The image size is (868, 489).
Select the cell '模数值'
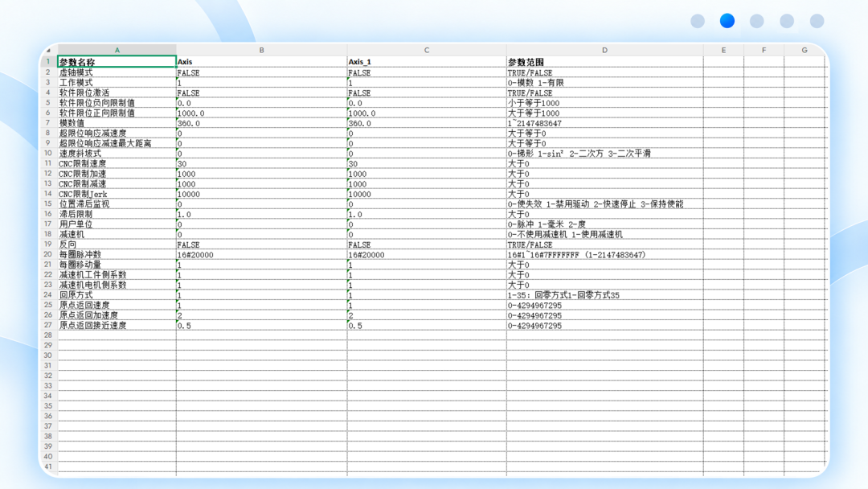click(x=117, y=123)
